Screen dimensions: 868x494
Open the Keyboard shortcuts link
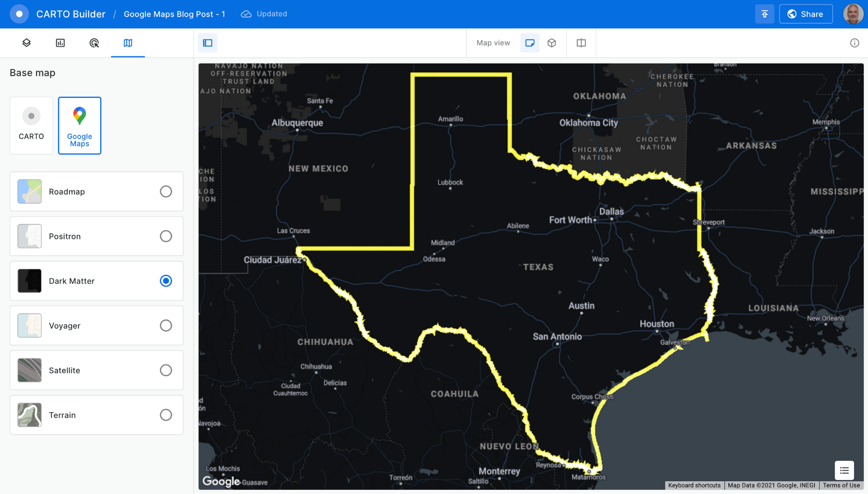coord(694,485)
